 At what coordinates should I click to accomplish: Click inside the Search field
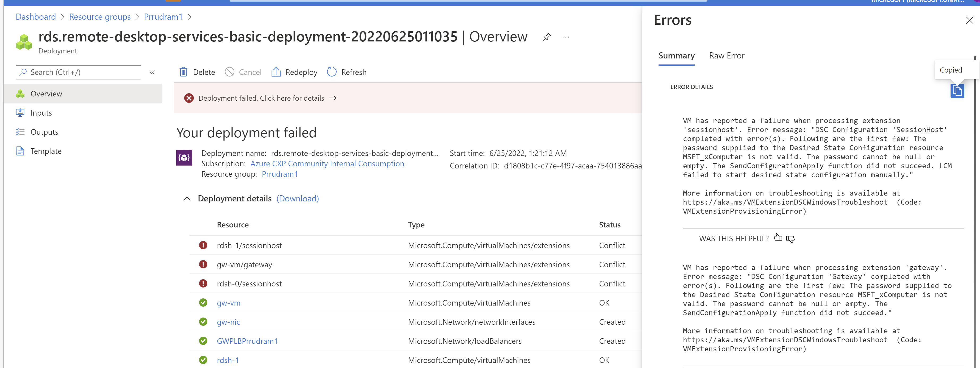pyautogui.click(x=78, y=72)
